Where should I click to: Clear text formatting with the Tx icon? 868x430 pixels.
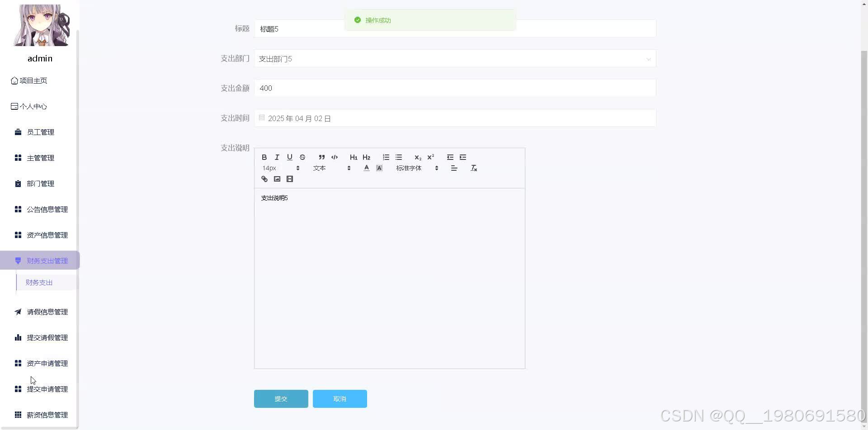point(474,168)
